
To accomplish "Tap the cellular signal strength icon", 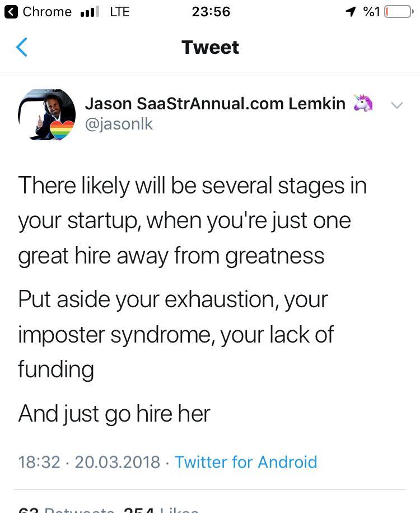I will [90, 11].
